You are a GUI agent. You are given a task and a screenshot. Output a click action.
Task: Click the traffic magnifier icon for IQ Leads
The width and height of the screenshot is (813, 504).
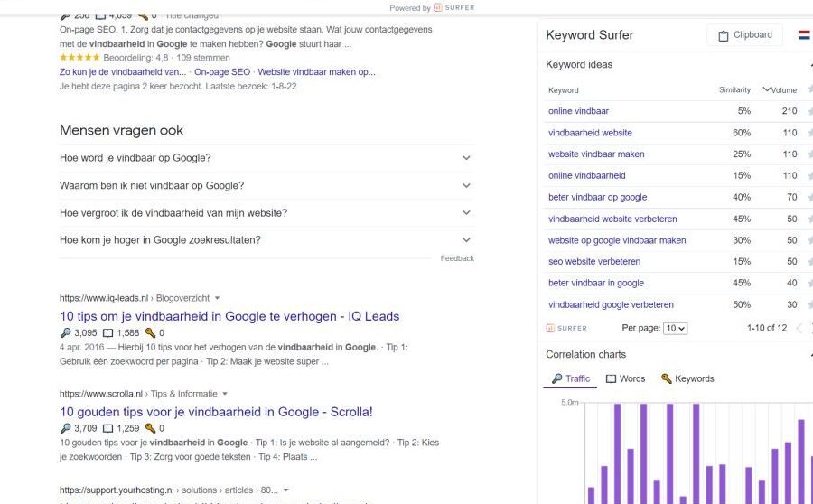(x=65, y=333)
